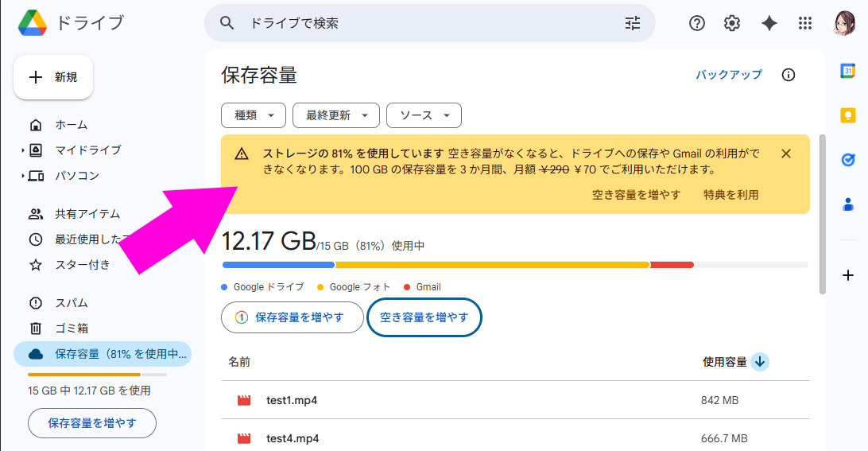
Task: Open the Help question mark icon
Action: pyautogui.click(x=697, y=23)
